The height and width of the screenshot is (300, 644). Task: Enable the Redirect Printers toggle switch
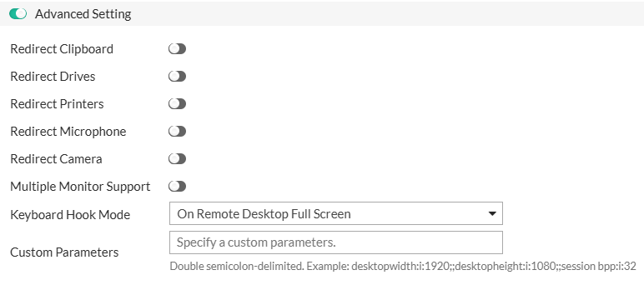177,104
